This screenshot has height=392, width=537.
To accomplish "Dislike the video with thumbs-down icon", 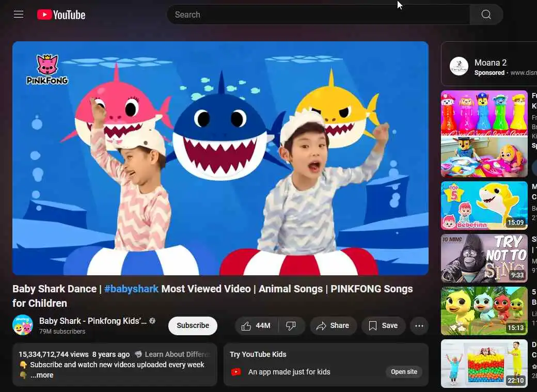I will [x=291, y=326].
